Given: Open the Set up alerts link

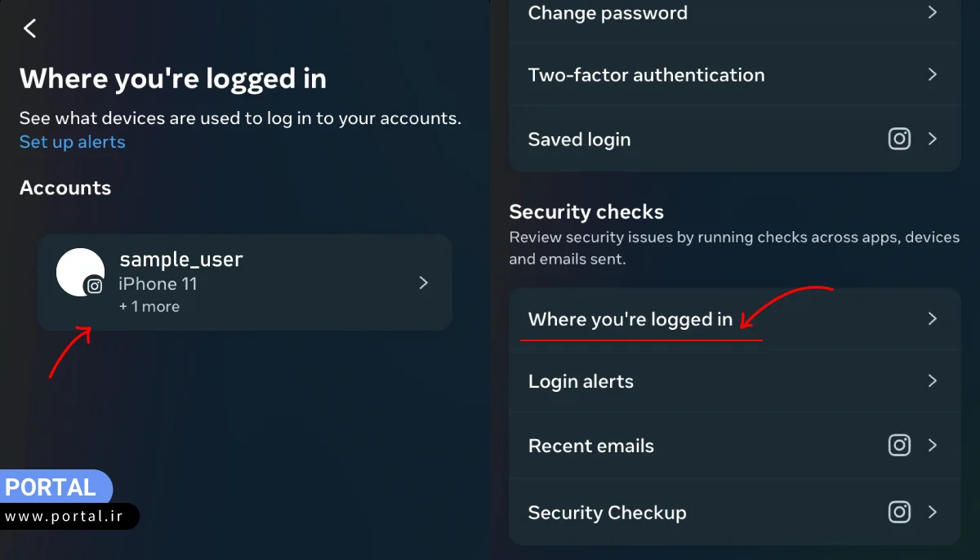Looking at the screenshot, I should point(73,142).
